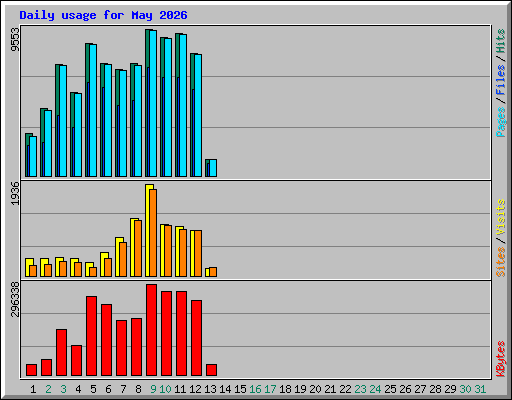Select day 17 on the date axis
Screen dimensions: 512x400
[x=270, y=389]
